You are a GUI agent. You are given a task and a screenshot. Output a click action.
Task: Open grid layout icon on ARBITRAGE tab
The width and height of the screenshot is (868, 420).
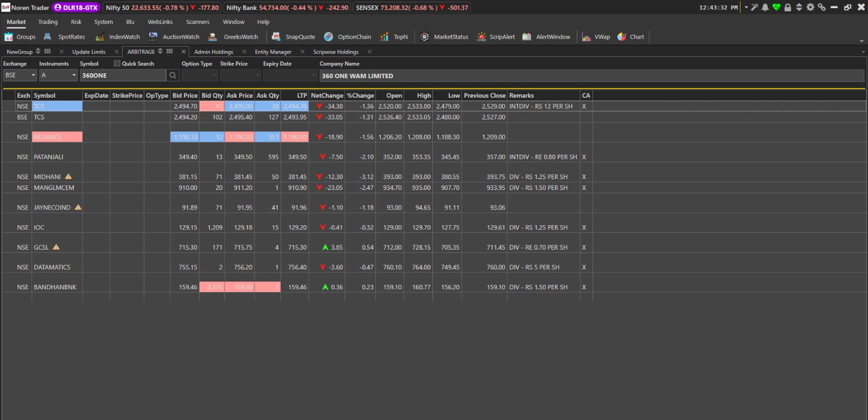pos(170,52)
